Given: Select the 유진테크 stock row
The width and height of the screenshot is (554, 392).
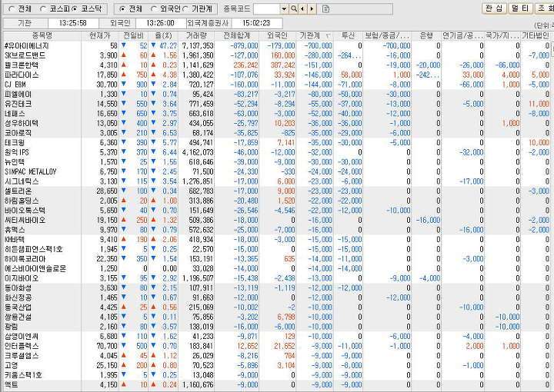Looking at the screenshot, I should (x=277, y=104).
